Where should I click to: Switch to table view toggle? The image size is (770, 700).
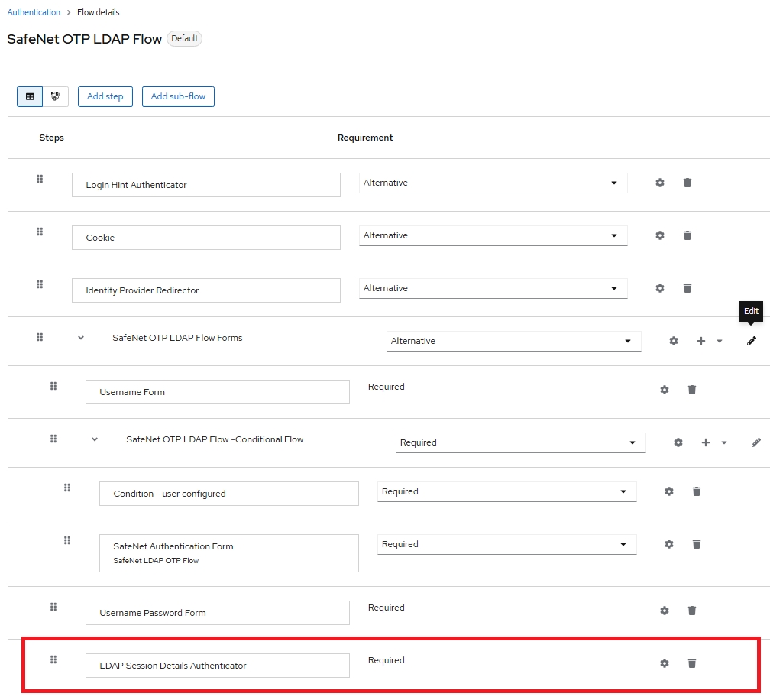tap(30, 97)
